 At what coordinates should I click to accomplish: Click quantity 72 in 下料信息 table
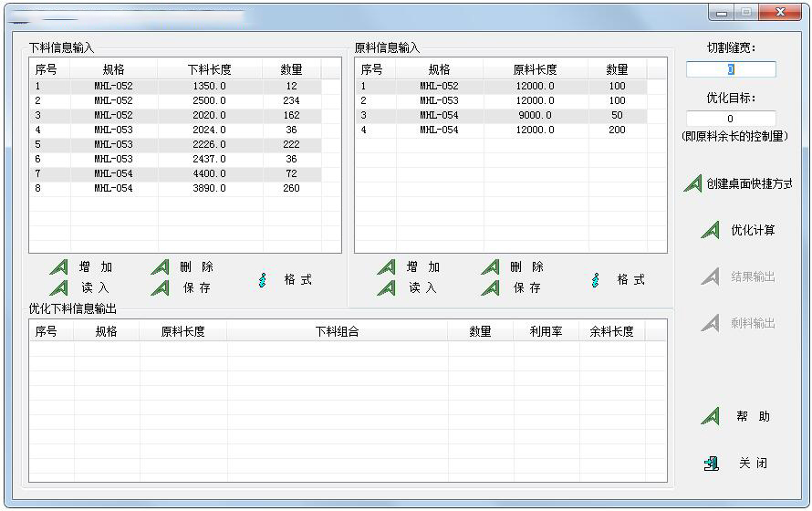point(292,173)
